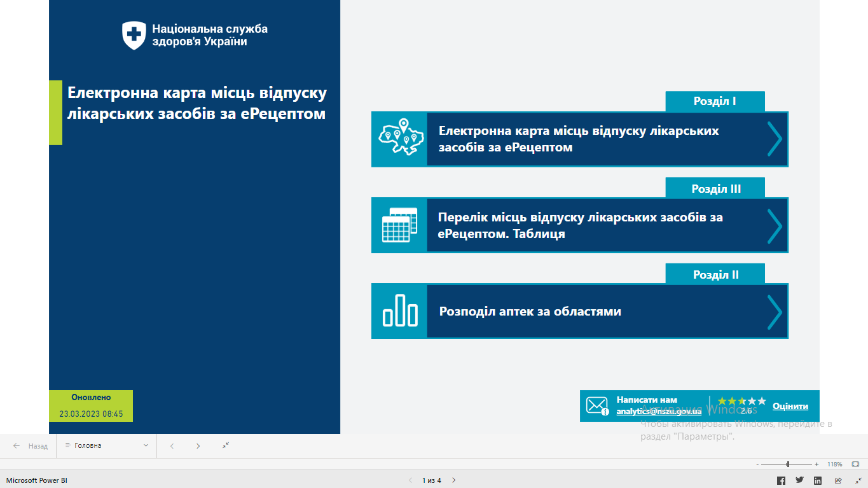This screenshot has height=488, width=868.
Task: Share report on LinkedIn
Action: coord(818,480)
